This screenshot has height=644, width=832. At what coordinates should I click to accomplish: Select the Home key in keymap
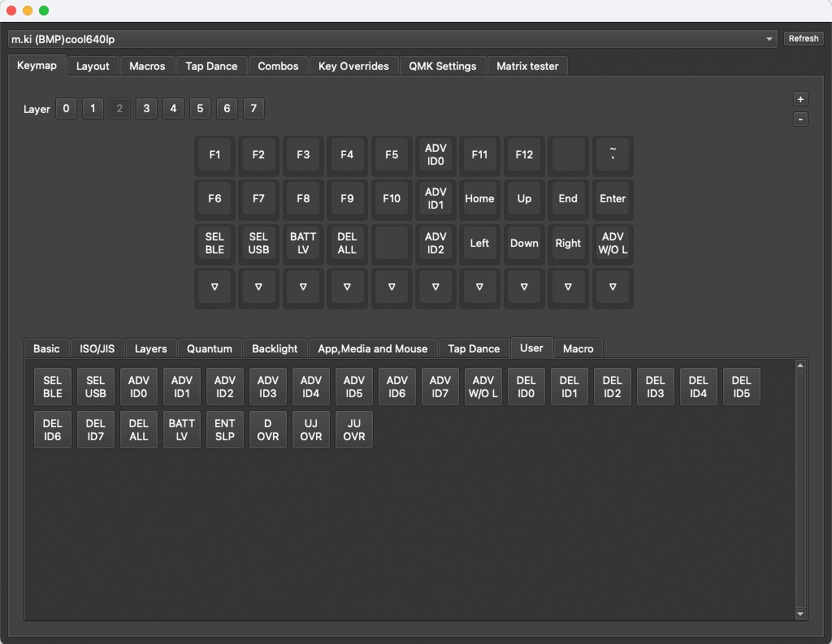pyautogui.click(x=479, y=199)
